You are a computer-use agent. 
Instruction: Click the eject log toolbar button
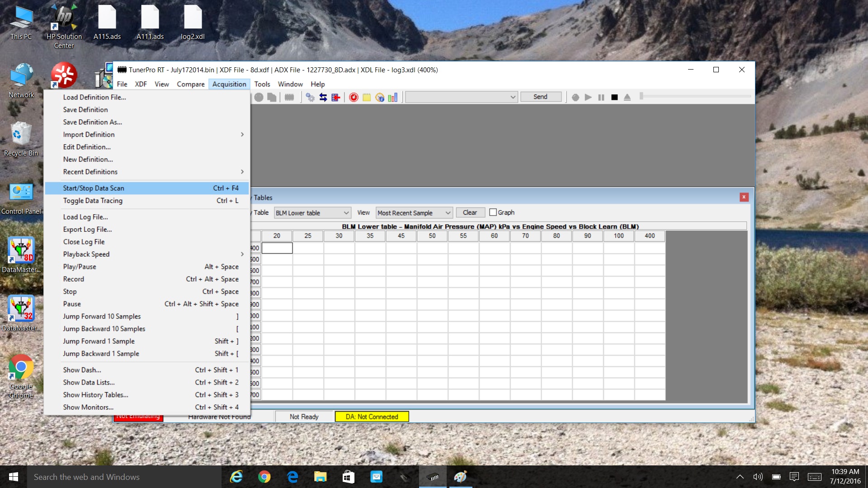[627, 97]
